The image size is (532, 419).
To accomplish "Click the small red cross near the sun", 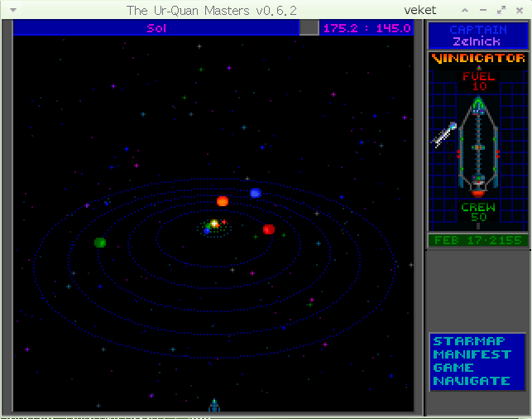I will tap(224, 222).
